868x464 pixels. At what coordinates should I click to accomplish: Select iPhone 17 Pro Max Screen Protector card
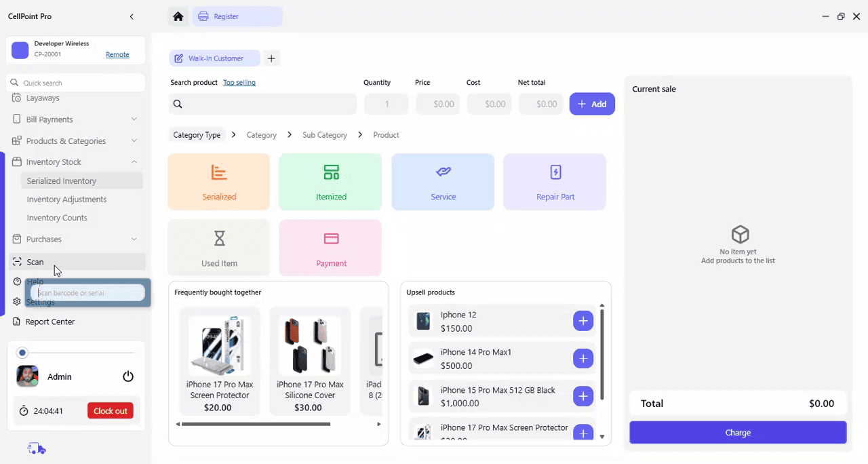(220, 361)
